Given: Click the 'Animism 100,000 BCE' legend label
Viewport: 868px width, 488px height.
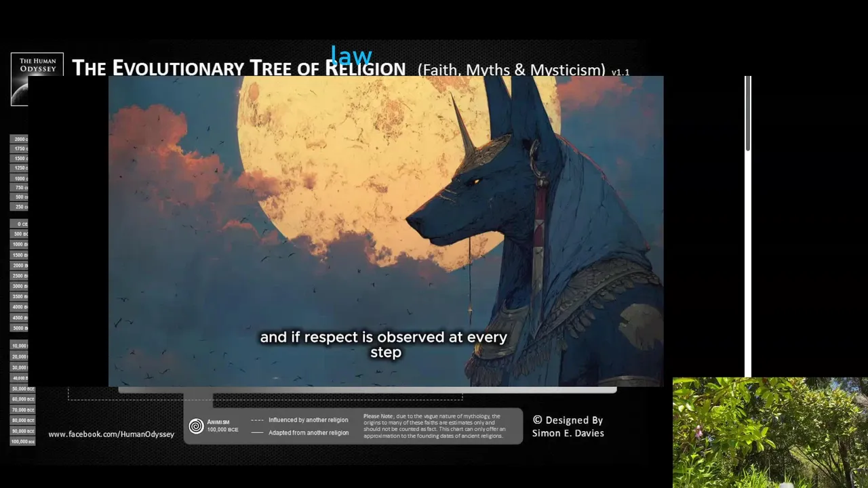Looking at the screenshot, I should click(x=222, y=426).
